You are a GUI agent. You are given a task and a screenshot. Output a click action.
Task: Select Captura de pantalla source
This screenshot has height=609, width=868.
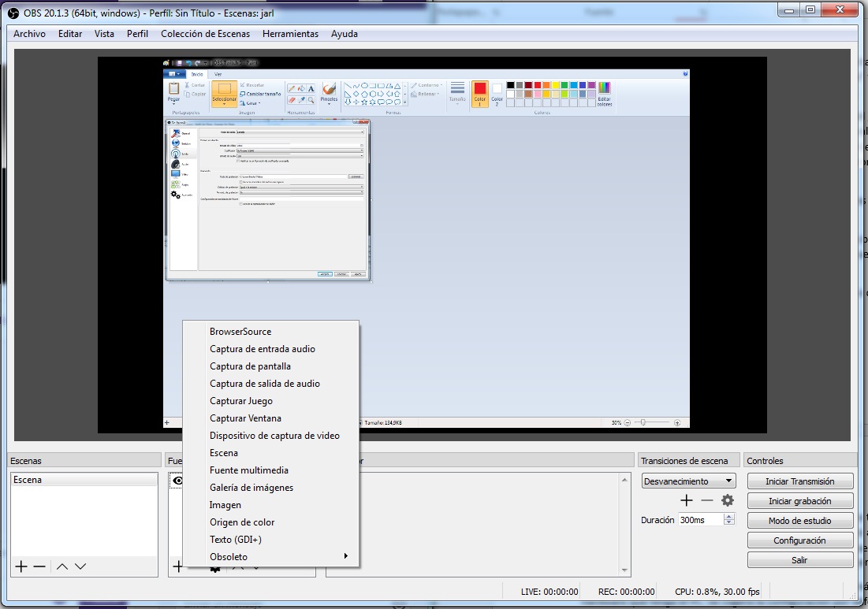(271, 366)
